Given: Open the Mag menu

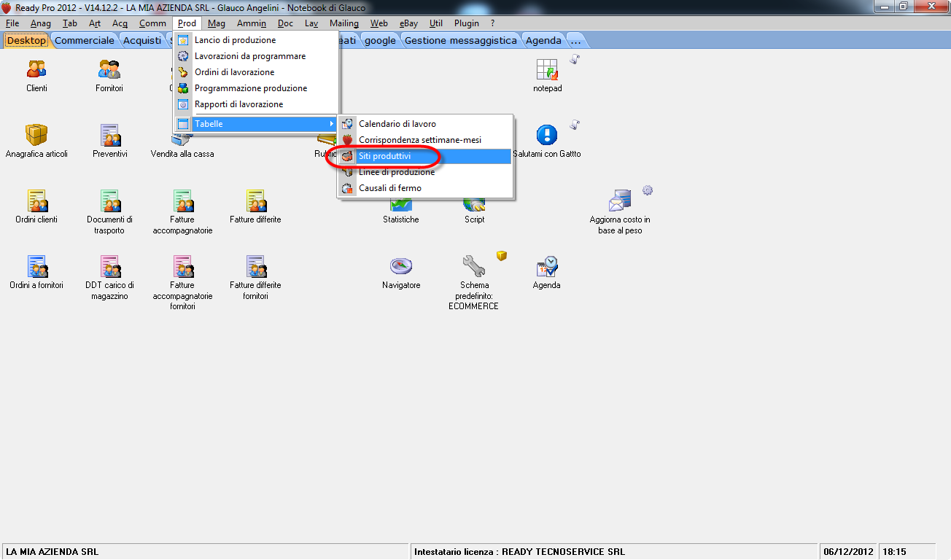Looking at the screenshot, I should pyautogui.click(x=217, y=23).
